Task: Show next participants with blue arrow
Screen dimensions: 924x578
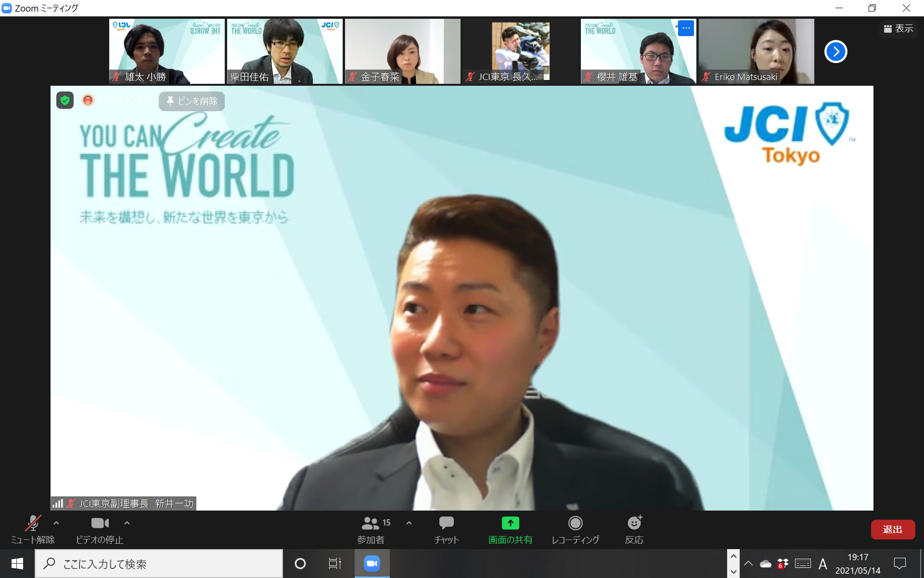Action: (x=835, y=52)
